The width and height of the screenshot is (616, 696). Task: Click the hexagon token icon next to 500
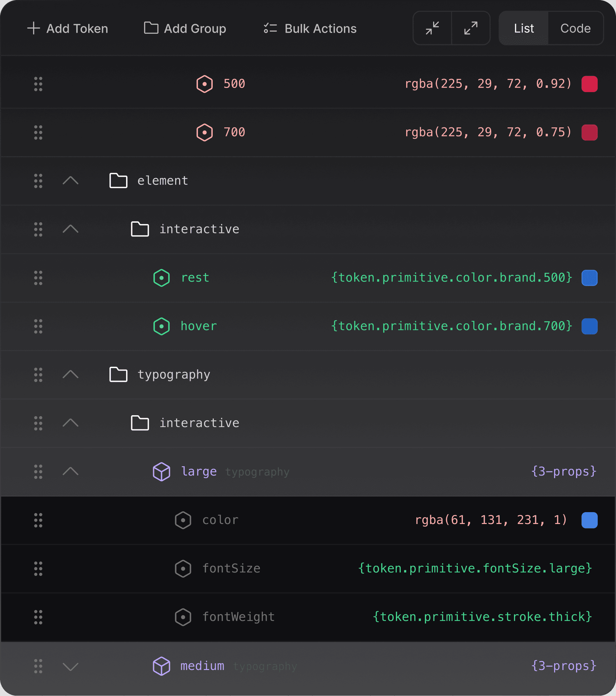205,84
